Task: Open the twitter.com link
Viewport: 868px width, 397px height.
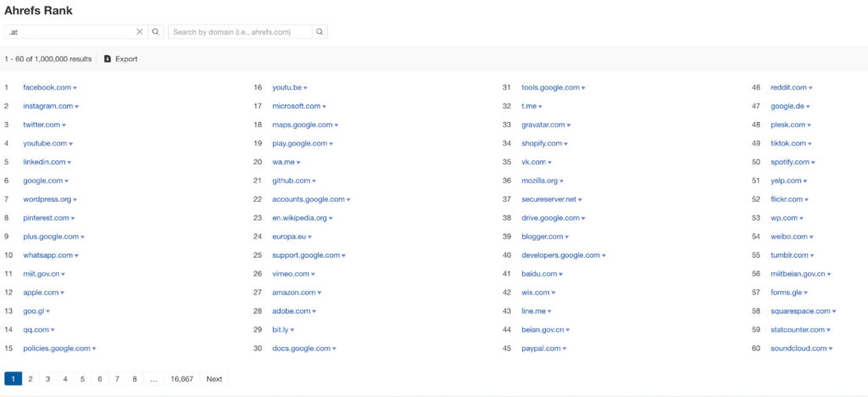Action: point(42,125)
